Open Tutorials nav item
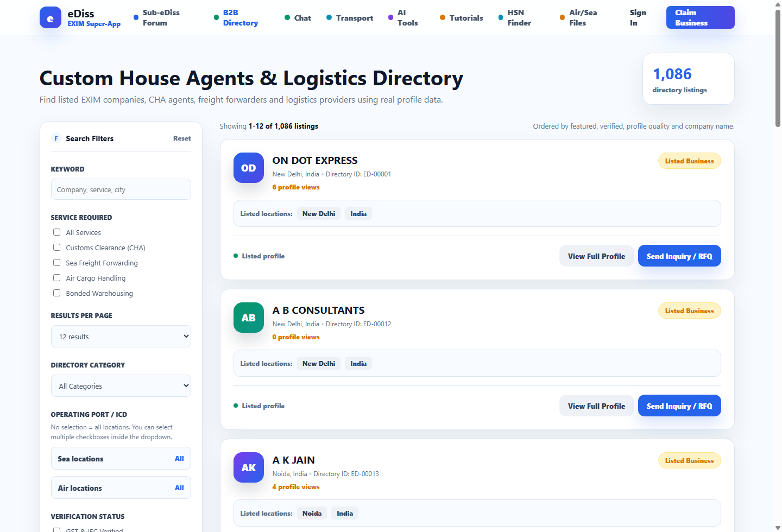This screenshot has height=532, width=782. (x=462, y=18)
